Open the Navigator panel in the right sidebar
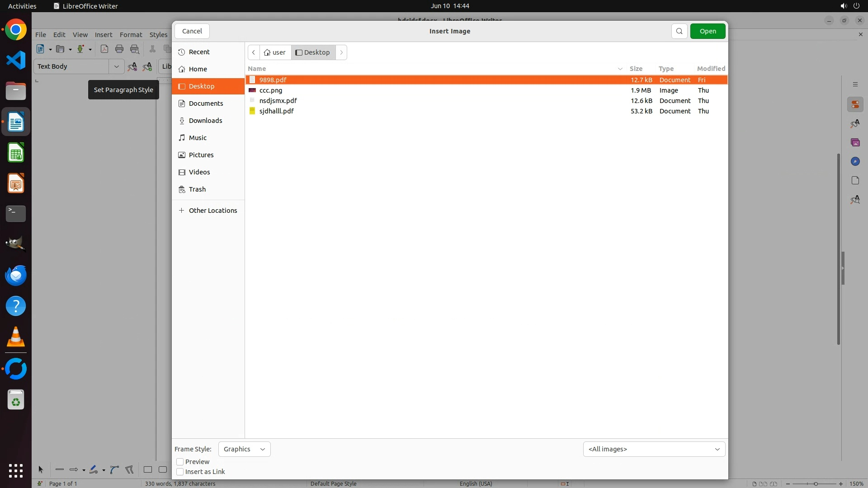 pos(855,162)
